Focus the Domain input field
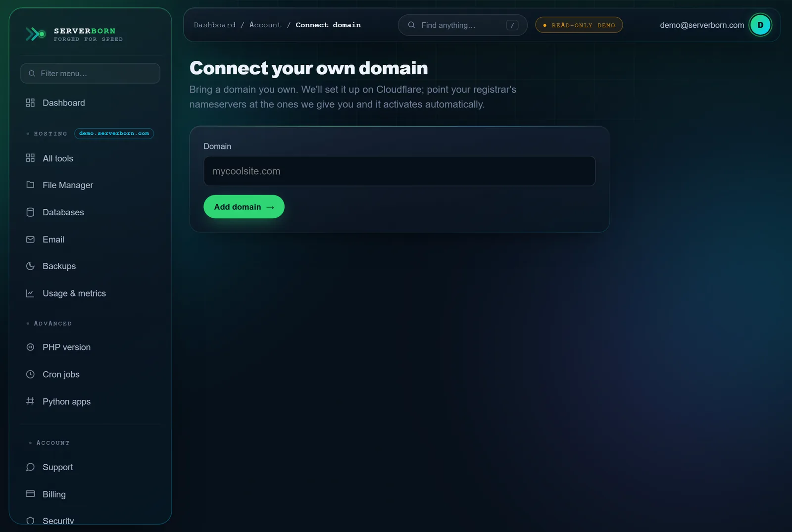Screen dimensions: 792x532 pos(399,171)
